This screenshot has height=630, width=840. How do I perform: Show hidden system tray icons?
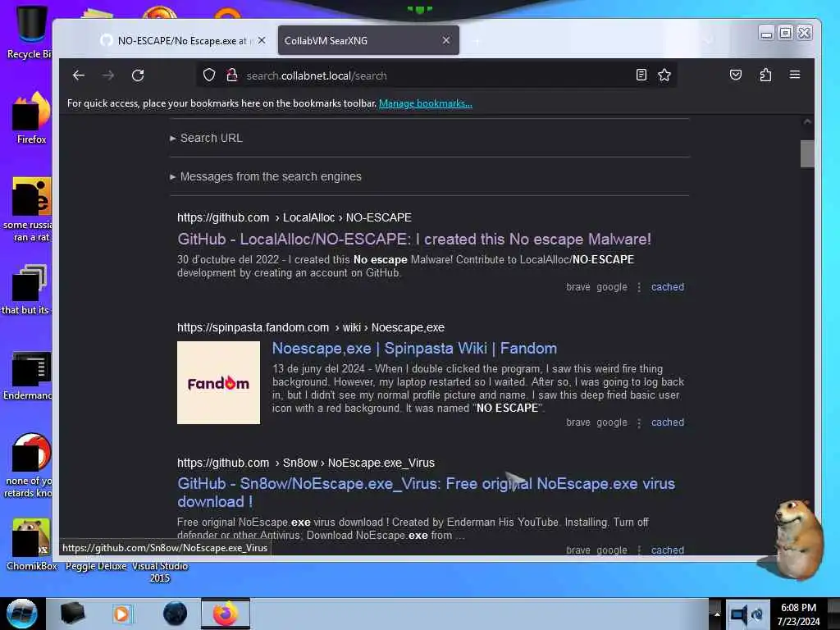click(716, 614)
